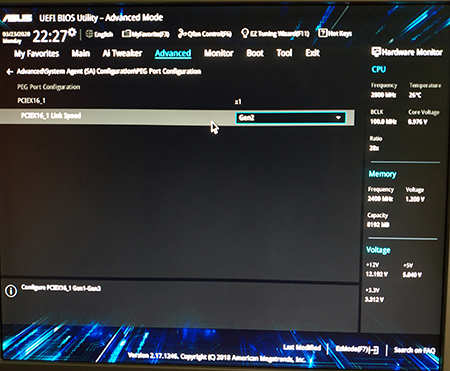Click the ASUS logo

[17, 18]
